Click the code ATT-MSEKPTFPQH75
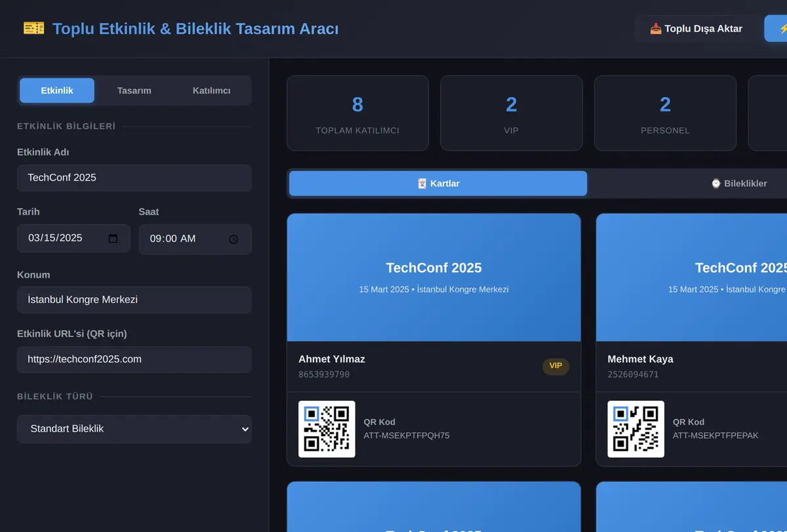Image resolution: width=787 pixels, height=532 pixels. coord(407,436)
